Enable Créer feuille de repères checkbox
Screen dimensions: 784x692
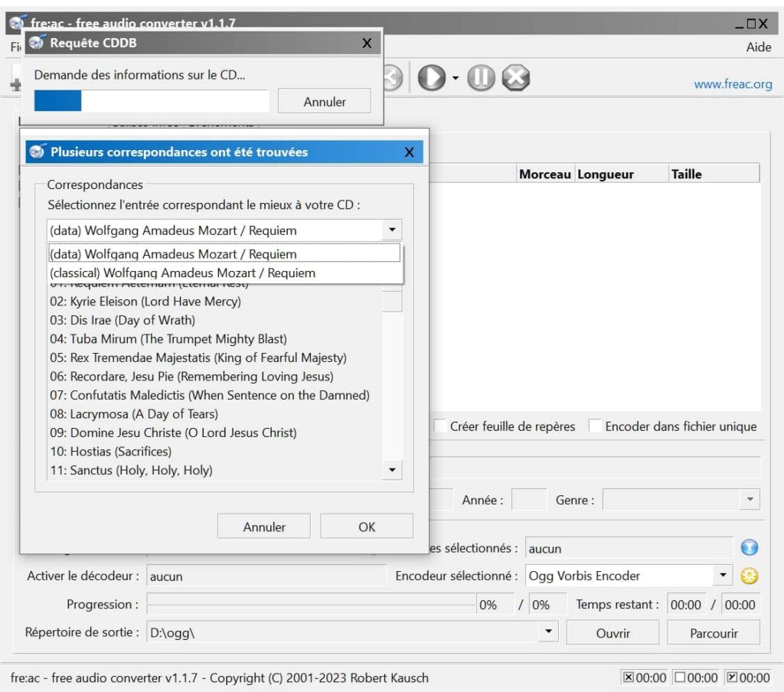[x=440, y=426]
